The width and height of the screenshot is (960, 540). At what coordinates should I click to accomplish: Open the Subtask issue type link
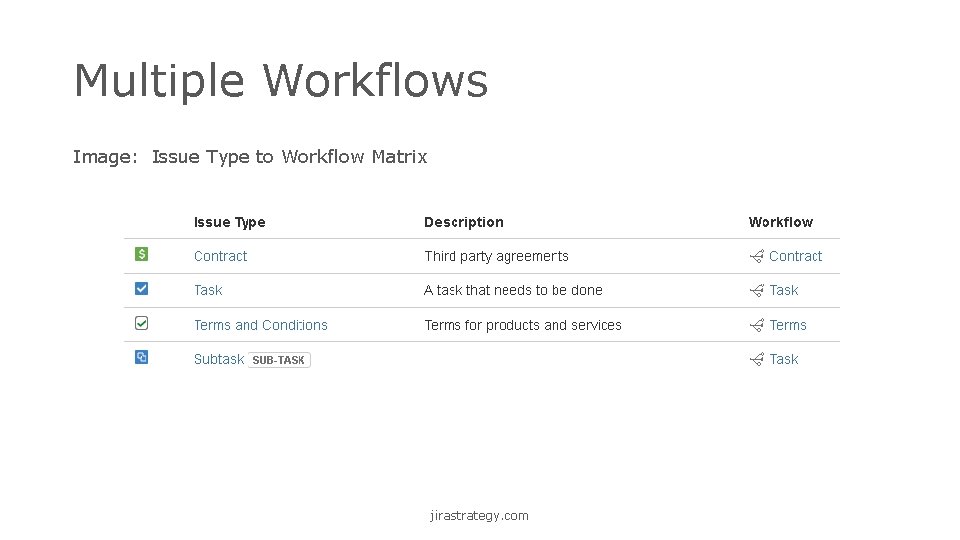point(218,359)
